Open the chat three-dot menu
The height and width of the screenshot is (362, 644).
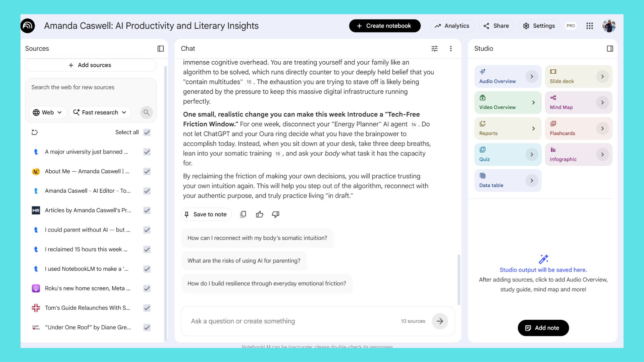click(x=451, y=49)
